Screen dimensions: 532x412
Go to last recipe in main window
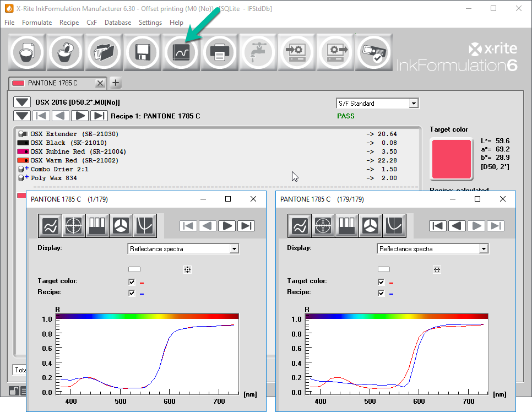(x=99, y=116)
